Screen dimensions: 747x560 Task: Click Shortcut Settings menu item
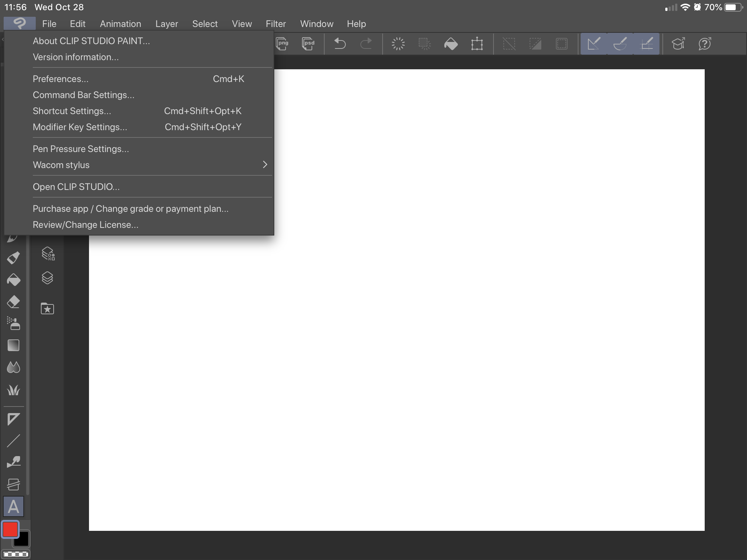click(72, 110)
